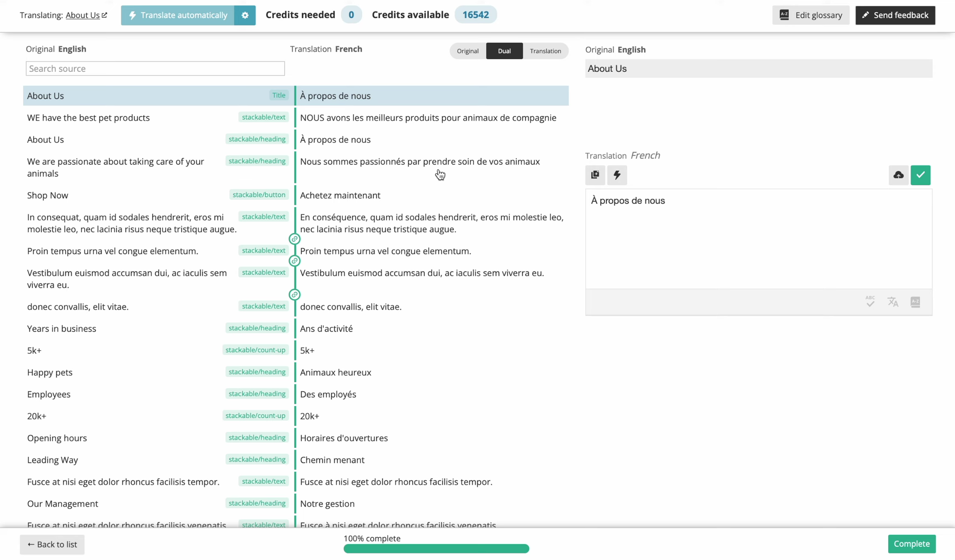Open the A-Z dictionary icon
This screenshot has width=955, height=560.
[916, 302]
